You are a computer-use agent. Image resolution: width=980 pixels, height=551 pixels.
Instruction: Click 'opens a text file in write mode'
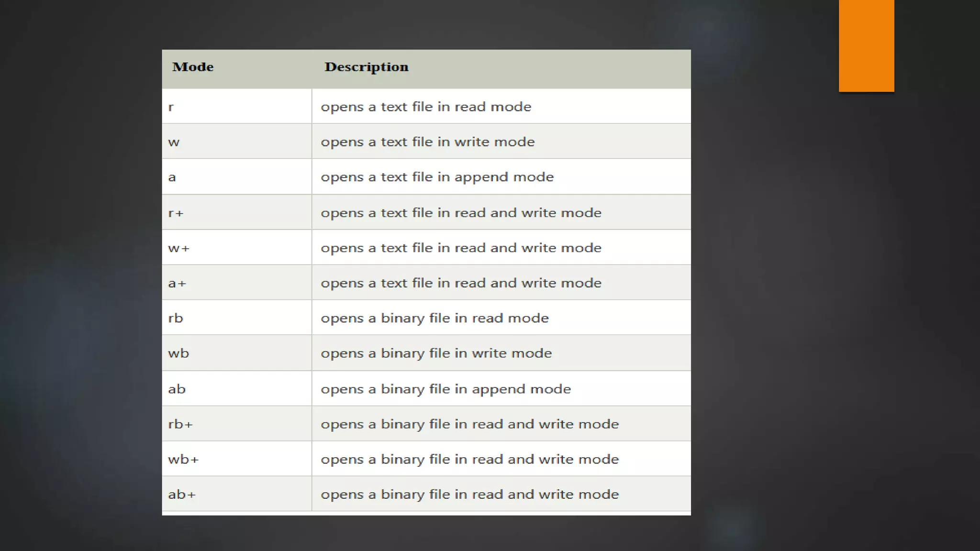point(427,142)
